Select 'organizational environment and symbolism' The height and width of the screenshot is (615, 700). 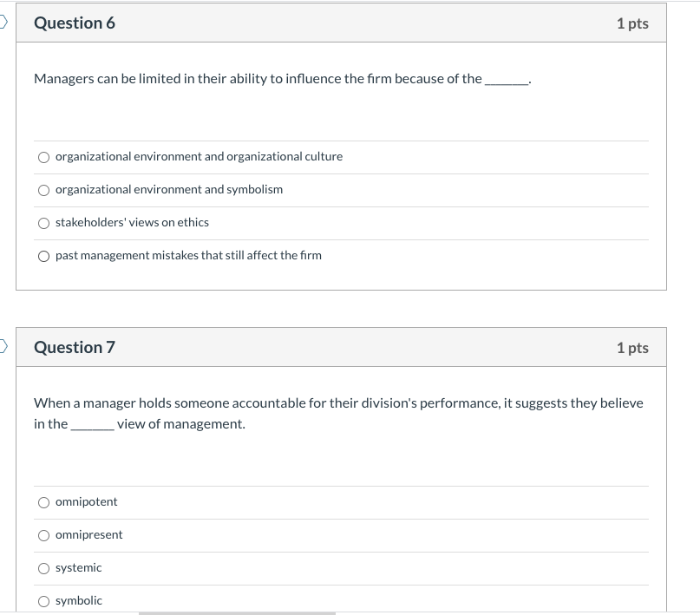coord(43,189)
